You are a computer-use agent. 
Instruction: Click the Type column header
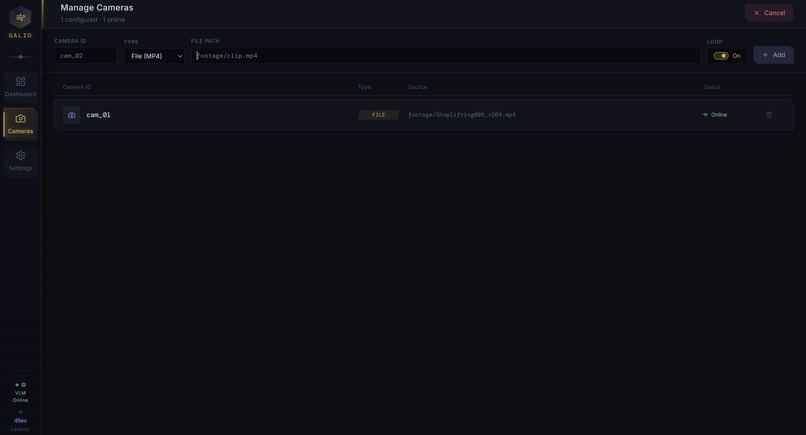point(364,87)
